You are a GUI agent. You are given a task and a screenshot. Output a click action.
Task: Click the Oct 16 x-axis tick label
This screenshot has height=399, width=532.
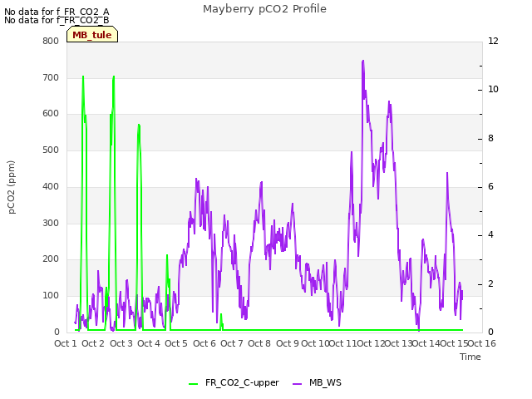click(x=482, y=343)
